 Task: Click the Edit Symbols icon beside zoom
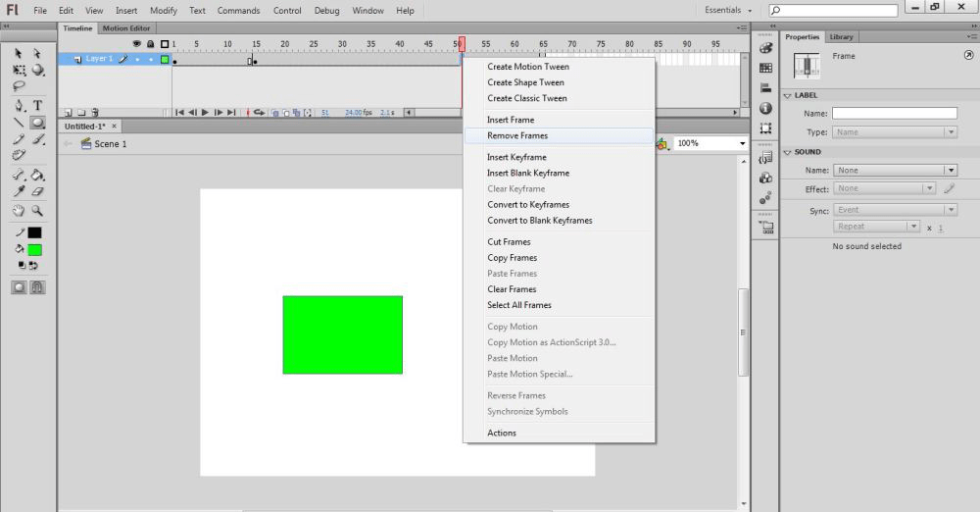click(x=661, y=144)
